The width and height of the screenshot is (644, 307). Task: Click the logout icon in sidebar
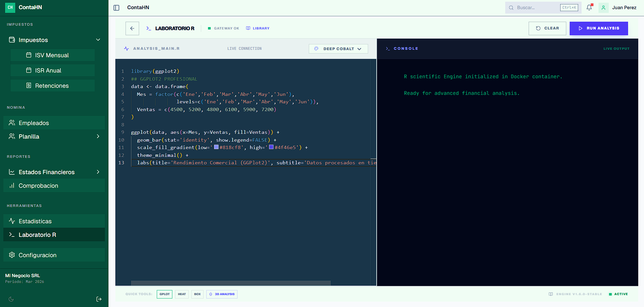click(x=99, y=299)
